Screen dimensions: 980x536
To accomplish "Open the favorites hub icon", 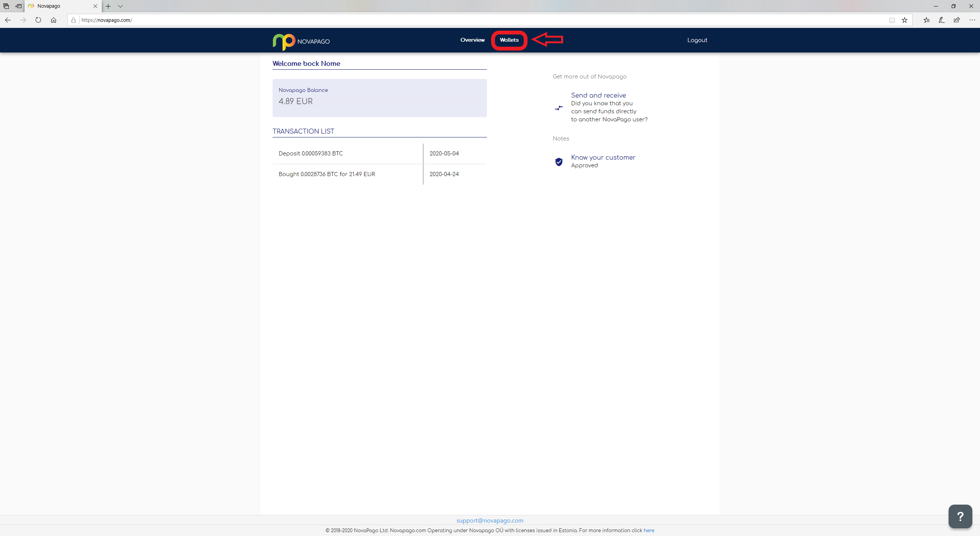I will pos(926,20).
